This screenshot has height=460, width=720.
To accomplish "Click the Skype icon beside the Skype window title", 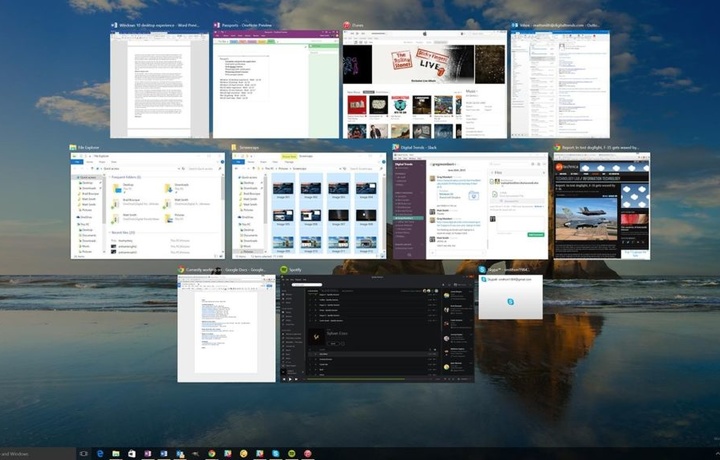I will point(482,269).
